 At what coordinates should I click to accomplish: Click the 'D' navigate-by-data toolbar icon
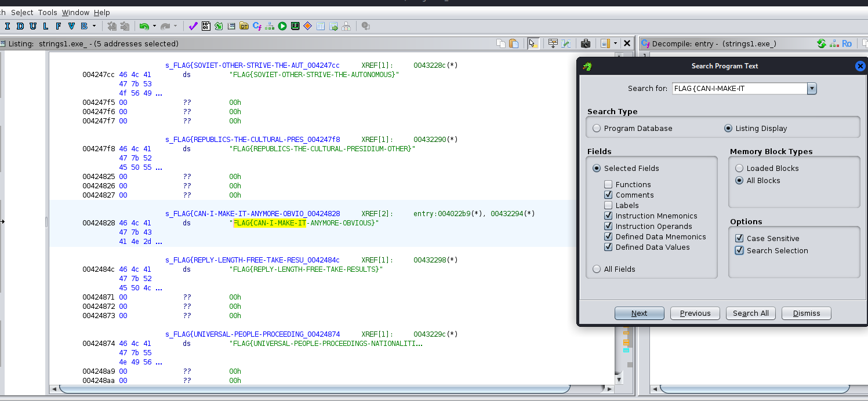point(21,26)
